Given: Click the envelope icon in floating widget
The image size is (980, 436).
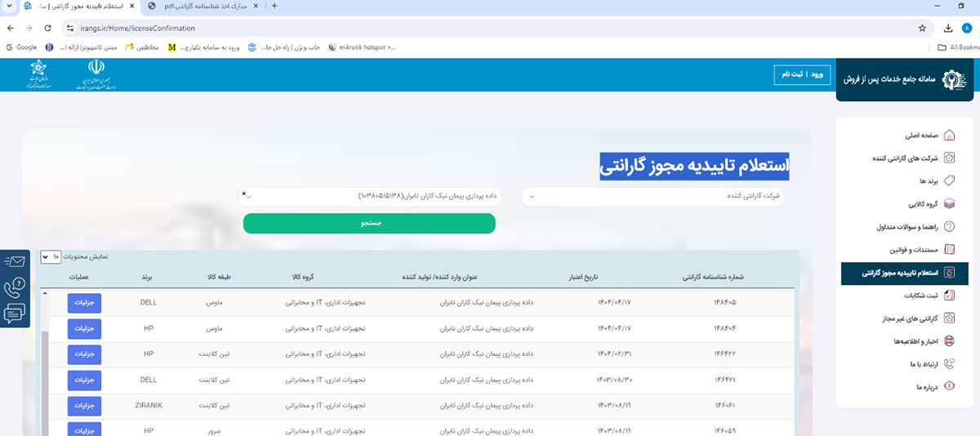Looking at the screenshot, I should 15,262.
